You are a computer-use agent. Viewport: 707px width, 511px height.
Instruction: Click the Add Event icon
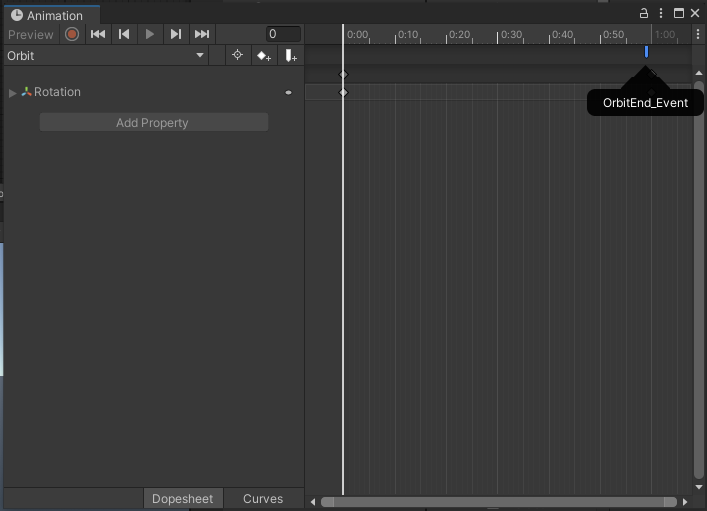pos(290,55)
